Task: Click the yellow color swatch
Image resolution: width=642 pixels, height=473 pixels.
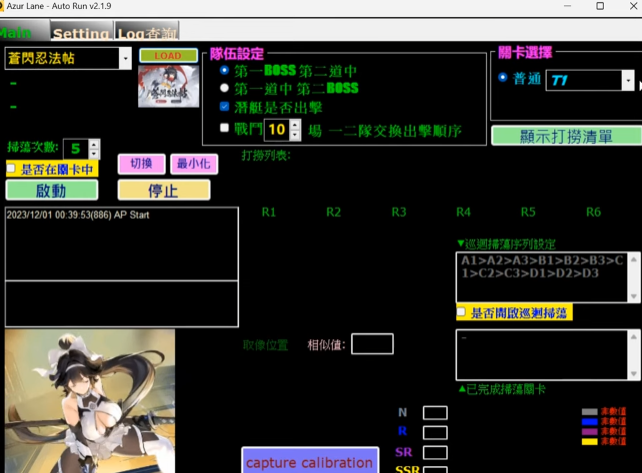Action: point(590,441)
